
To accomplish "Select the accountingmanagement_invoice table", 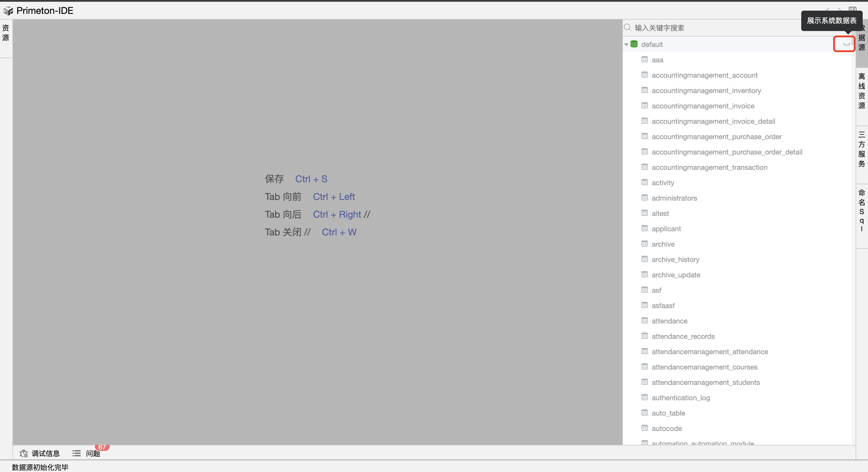I will click(x=703, y=106).
